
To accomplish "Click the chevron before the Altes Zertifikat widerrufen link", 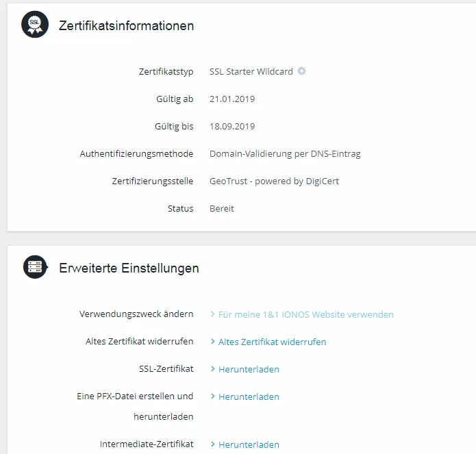I will pos(213,342).
